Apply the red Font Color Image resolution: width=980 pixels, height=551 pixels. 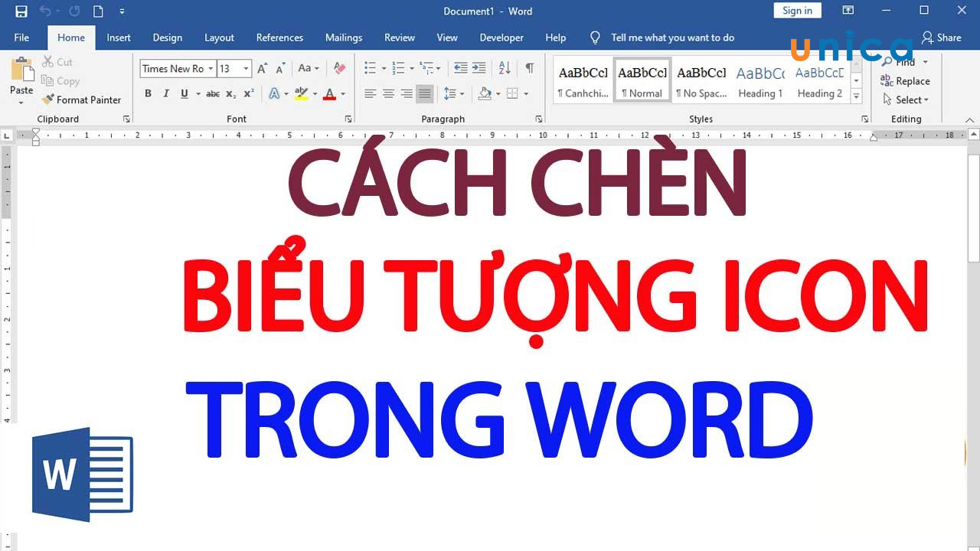pyautogui.click(x=329, y=94)
